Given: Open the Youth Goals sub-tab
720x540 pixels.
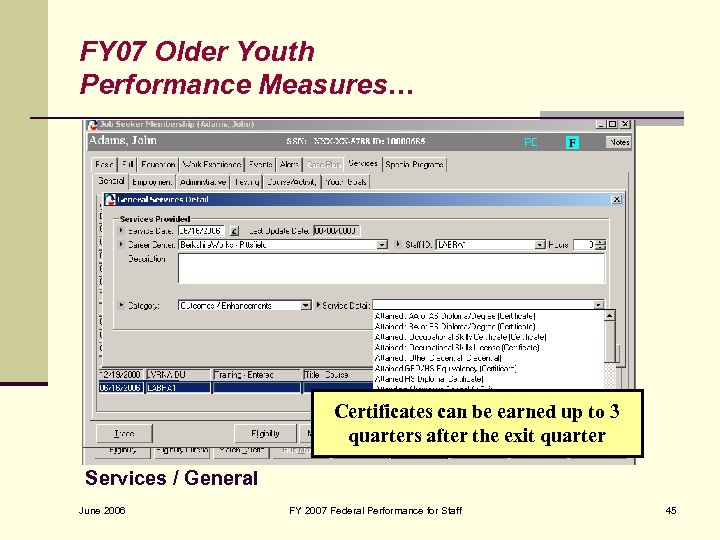Looking at the screenshot, I should click(x=346, y=182).
